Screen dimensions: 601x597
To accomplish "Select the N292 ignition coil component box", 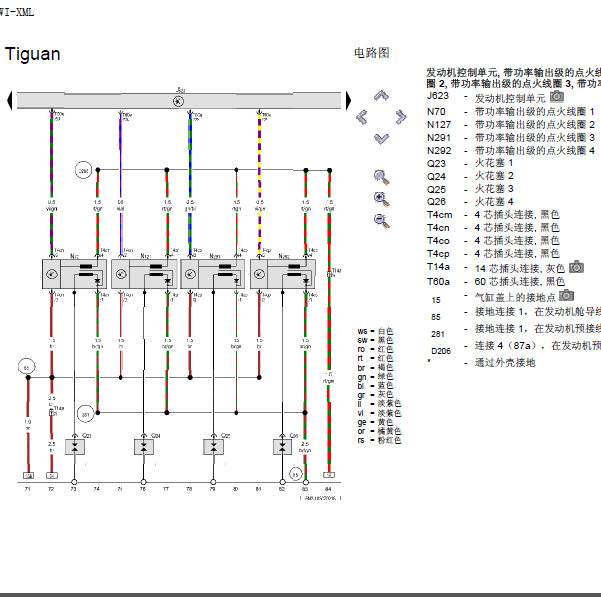I will [x=283, y=274].
